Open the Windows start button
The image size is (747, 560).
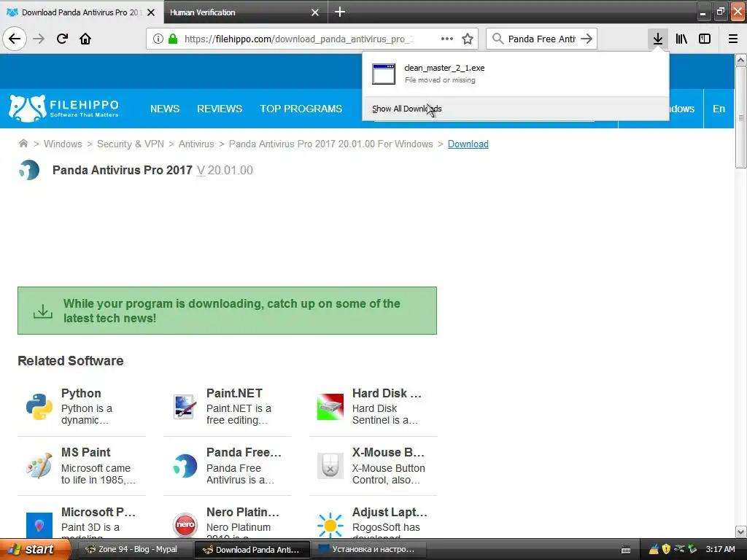[x=35, y=549]
